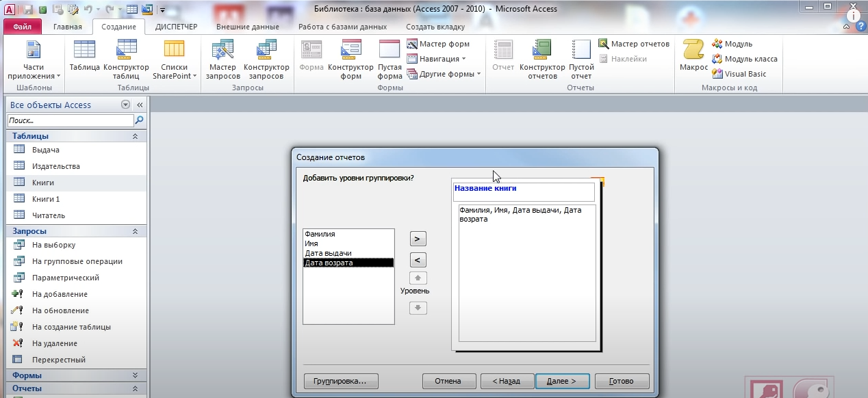
Task: Open the SharePoint Lists (Списки SharePoint) dropdown
Action: tap(174, 59)
